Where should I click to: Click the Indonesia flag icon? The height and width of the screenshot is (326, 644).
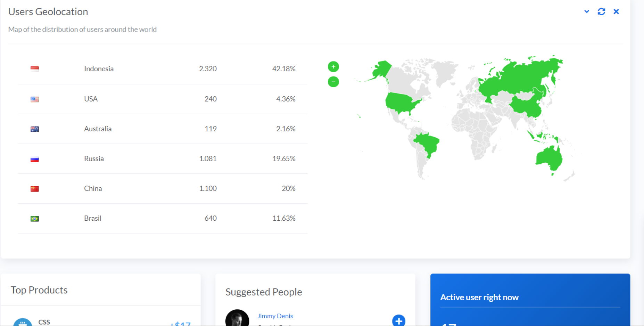[x=34, y=69]
